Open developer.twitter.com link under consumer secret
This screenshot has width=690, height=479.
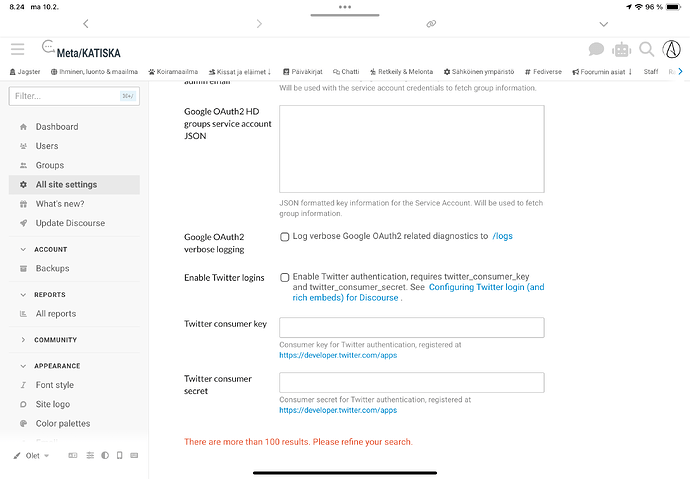tap(338, 410)
